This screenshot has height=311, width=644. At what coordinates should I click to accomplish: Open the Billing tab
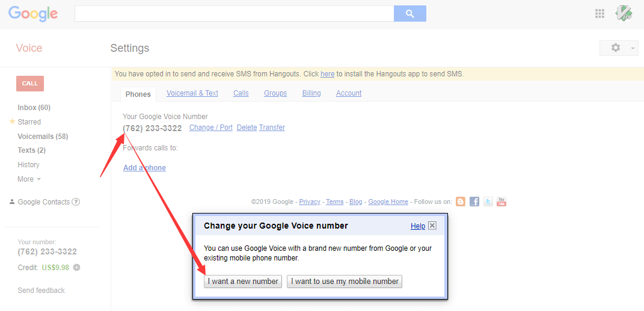coord(311,93)
